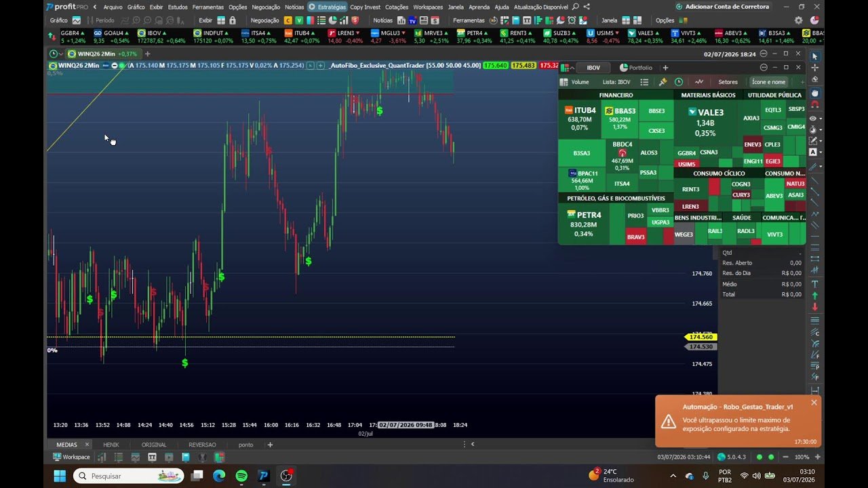Close the Robo_Gestao_Trader automation alert
This screenshot has height=488, width=868.
click(814, 403)
